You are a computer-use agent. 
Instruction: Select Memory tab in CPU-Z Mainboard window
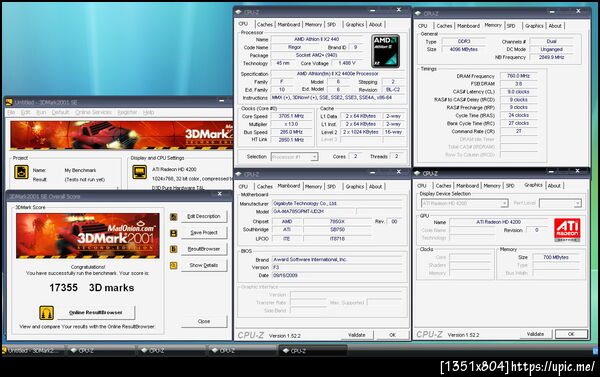click(313, 186)
